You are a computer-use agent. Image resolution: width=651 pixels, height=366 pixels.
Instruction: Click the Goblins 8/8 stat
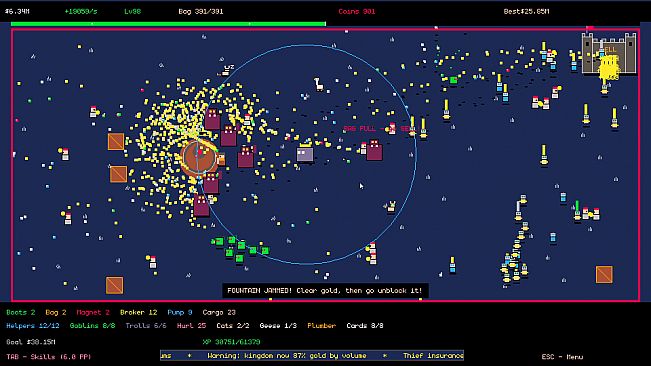point(93,326)
